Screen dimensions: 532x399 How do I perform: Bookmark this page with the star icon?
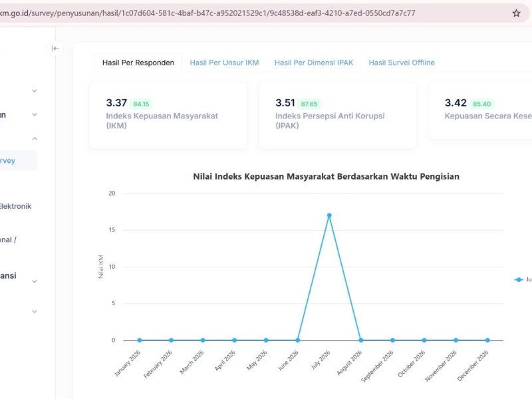coord(516,13)
